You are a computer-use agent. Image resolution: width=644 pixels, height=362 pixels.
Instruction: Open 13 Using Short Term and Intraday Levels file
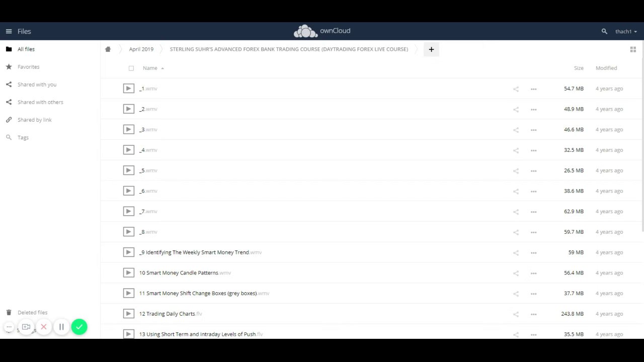(201, 334)
